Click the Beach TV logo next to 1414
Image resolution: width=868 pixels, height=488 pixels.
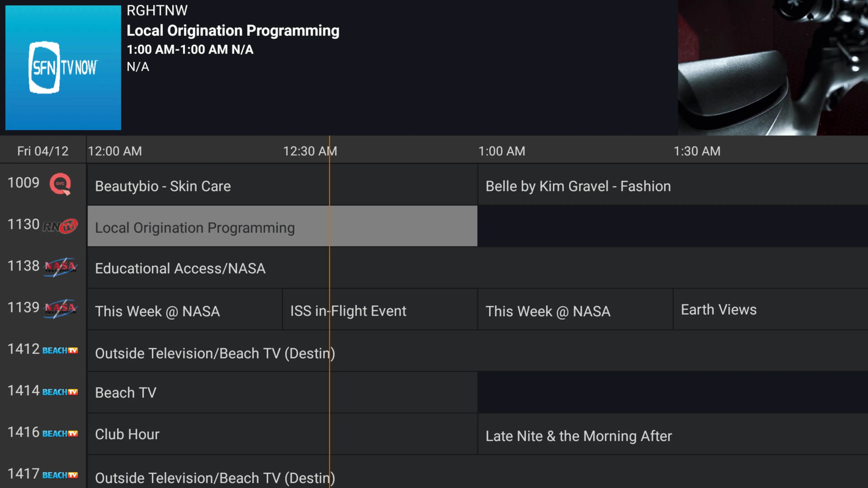(x=60, y=392)
